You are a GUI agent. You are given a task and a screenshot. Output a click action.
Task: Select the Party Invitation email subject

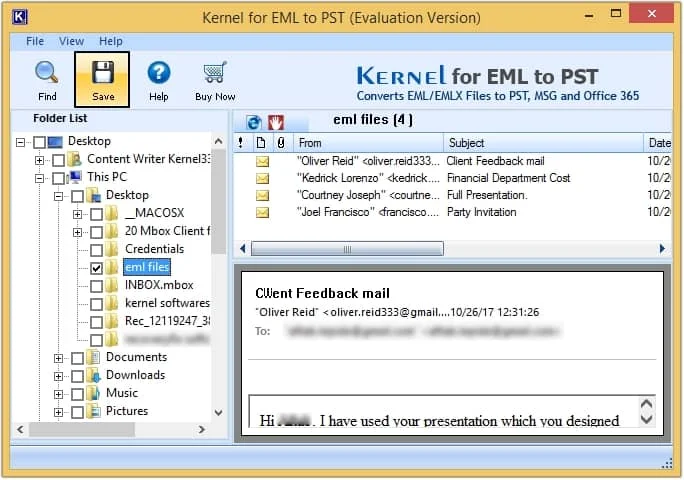[482, 212]
